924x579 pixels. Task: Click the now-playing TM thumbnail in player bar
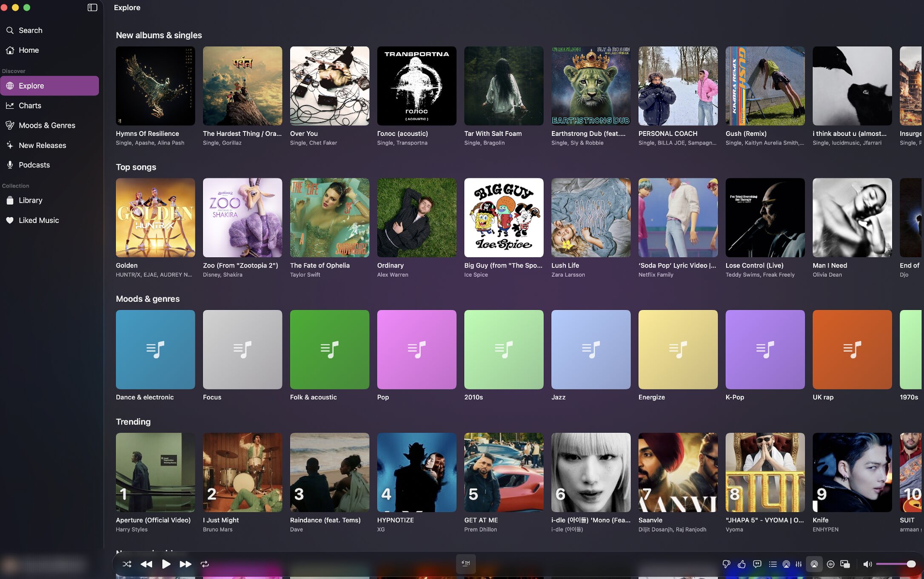pos(465,564)
